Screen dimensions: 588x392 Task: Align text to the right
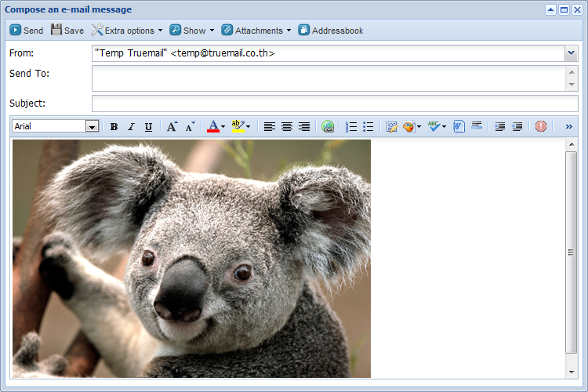[x=304, y=127]
